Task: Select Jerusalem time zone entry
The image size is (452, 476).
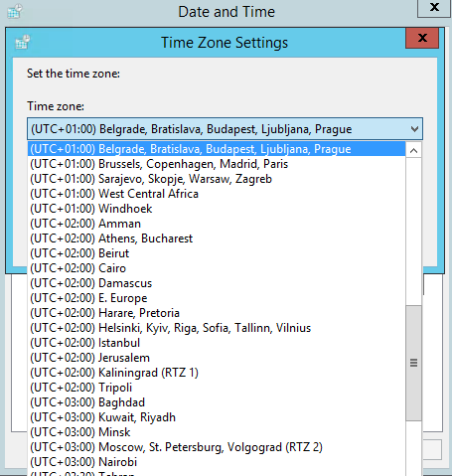Action: (217, 358)
